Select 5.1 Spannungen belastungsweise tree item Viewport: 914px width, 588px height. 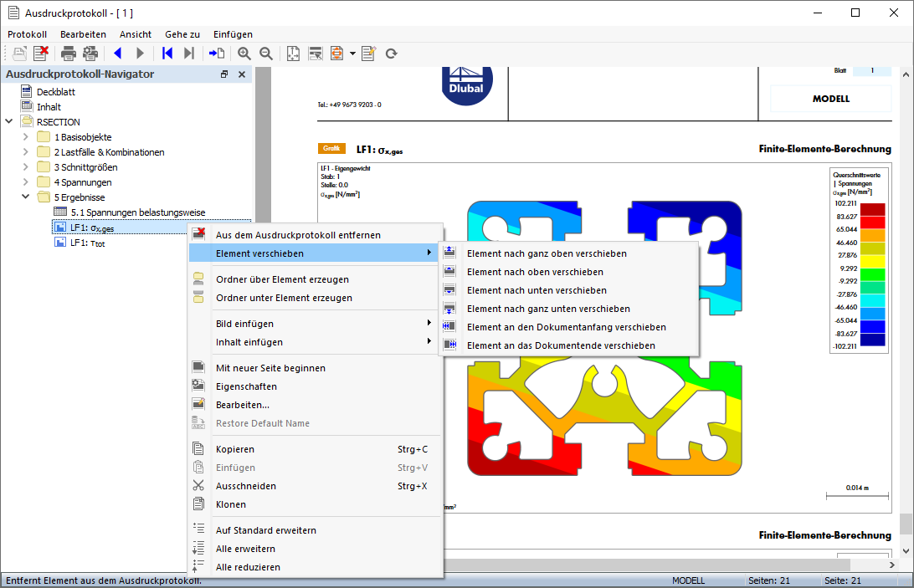pos(137,212)
